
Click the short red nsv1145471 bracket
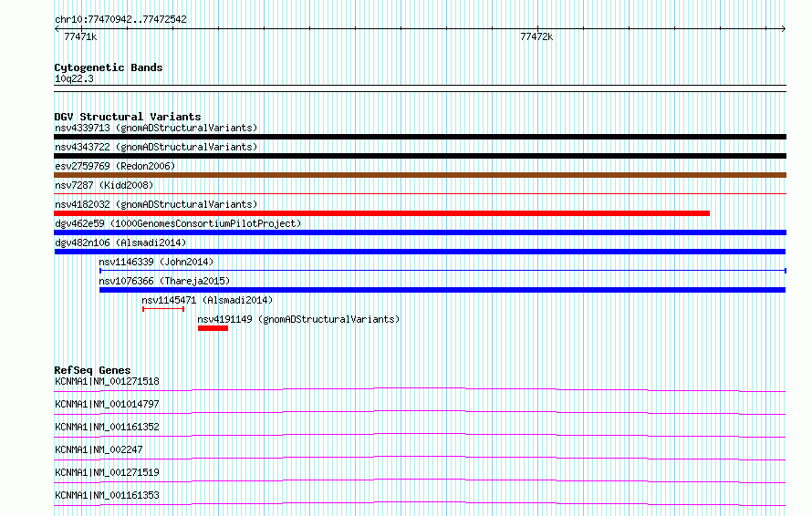click(163, 309)
